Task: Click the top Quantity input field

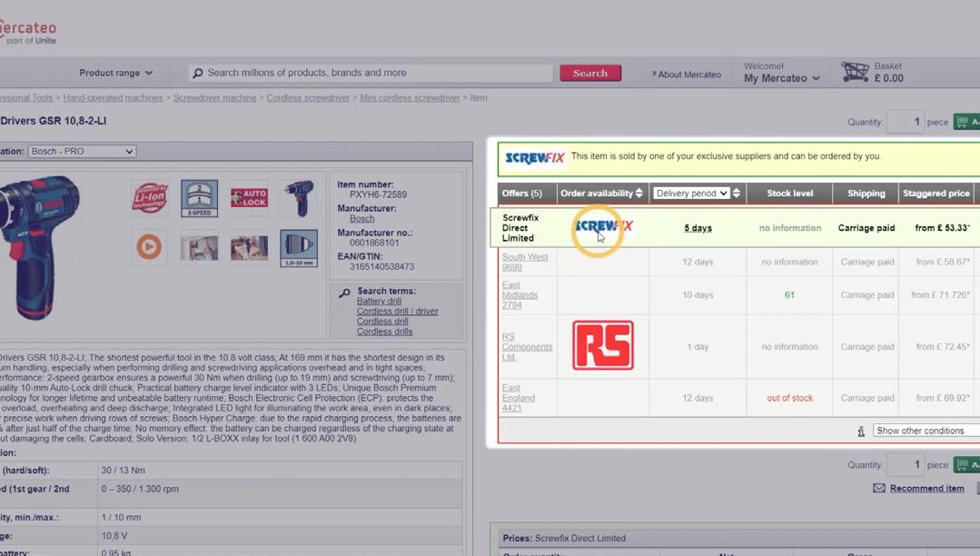Action: pos(905,122)
